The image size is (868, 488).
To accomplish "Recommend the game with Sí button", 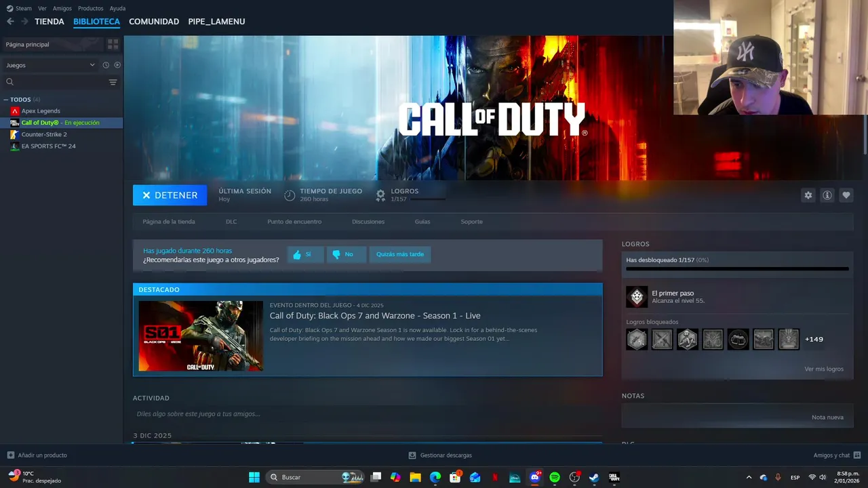I will coord(305,255).
